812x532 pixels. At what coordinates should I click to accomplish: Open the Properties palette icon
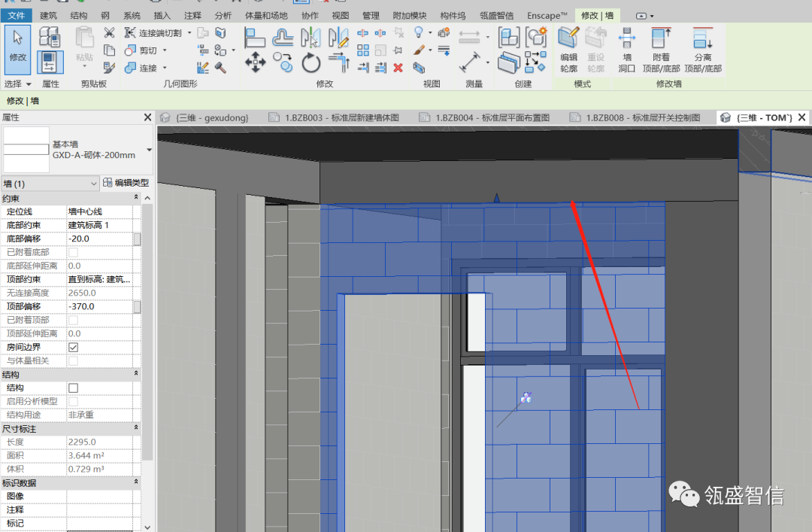(x=50, y=62)
